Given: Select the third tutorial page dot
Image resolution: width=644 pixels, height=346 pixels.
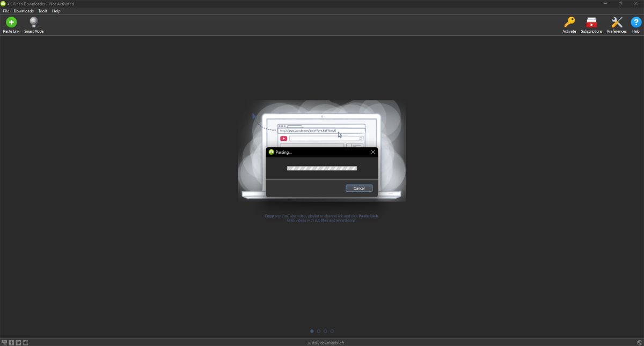Looking at the screenshot, I should (x=325, y=331).
